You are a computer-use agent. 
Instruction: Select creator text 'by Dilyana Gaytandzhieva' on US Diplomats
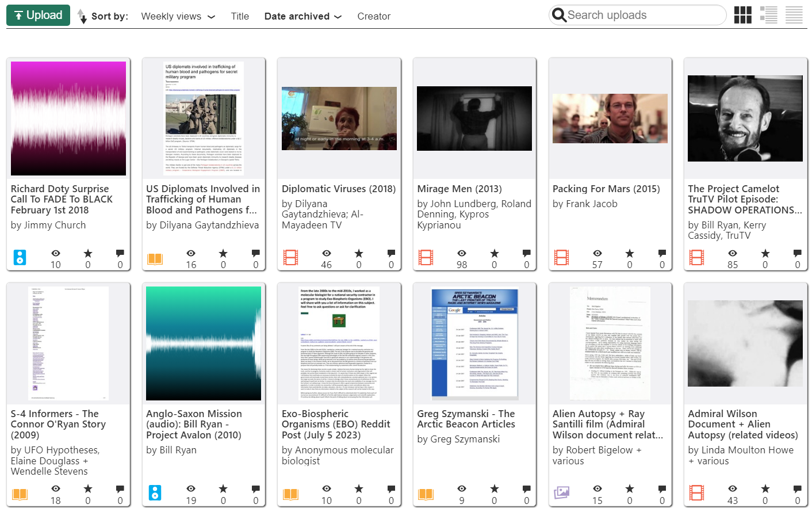tap(202, 225)
